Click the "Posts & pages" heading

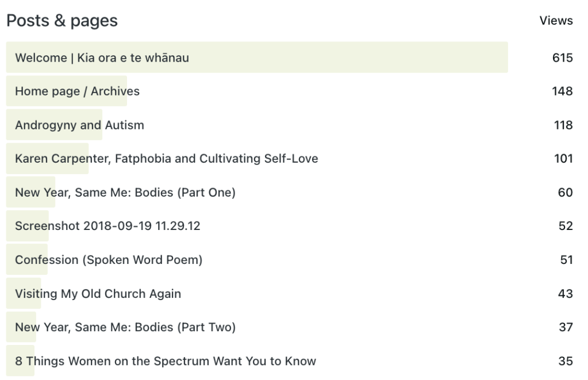click(62, 21)
